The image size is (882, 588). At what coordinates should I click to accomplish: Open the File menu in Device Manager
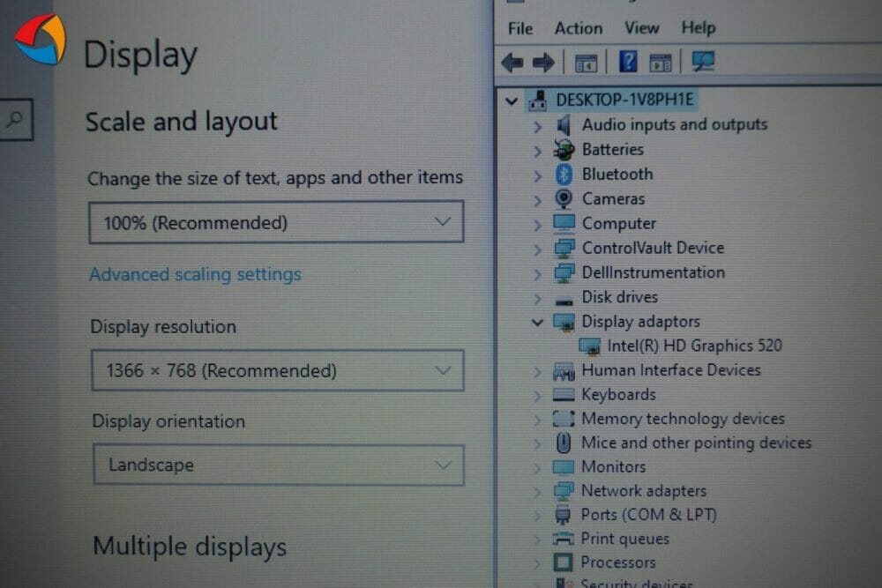pos(519,28)
